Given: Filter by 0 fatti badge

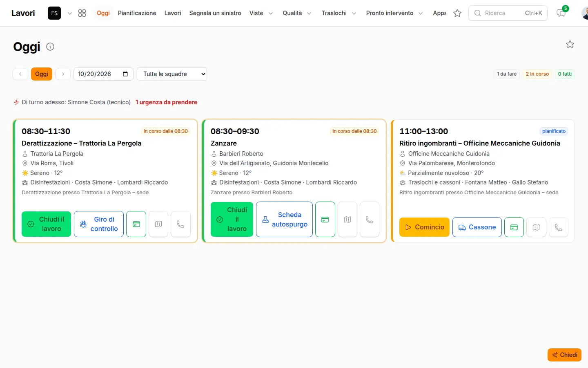Looking at the screenshot, I should click(x=565, y=74).
